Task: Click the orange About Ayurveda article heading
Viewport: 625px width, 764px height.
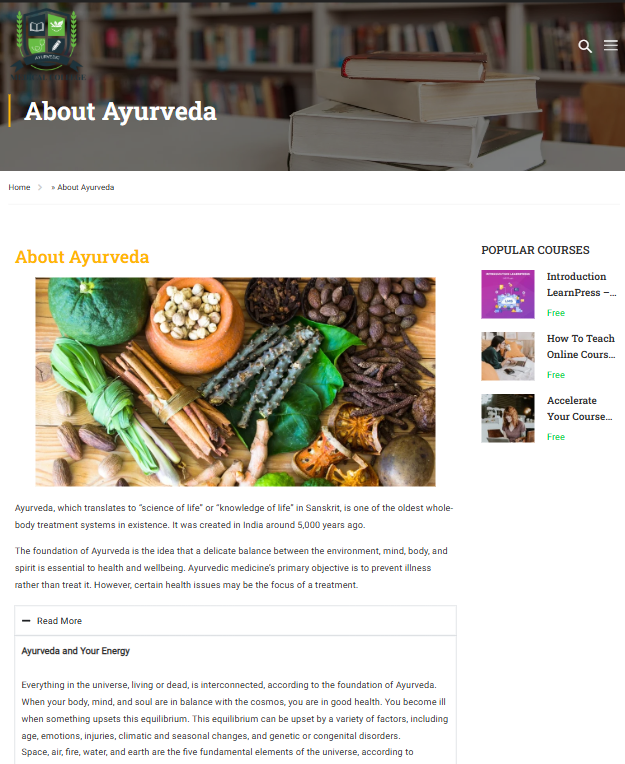Action: 82,257
